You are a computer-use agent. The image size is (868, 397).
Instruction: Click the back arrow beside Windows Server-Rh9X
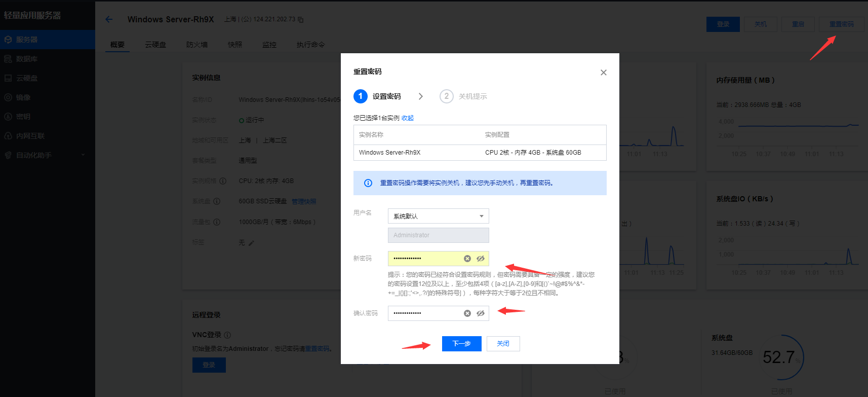coord(109,19)
